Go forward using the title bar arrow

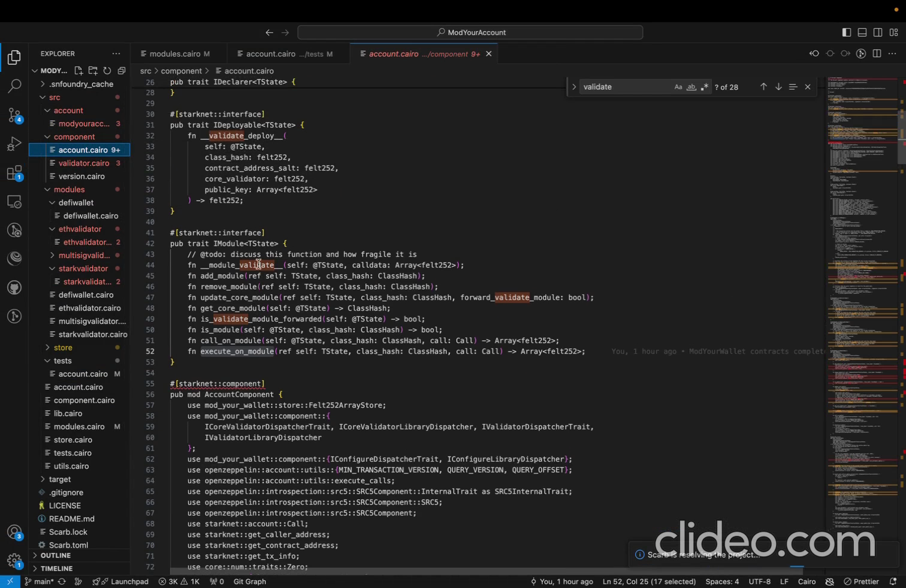click(x=285, y=32)
